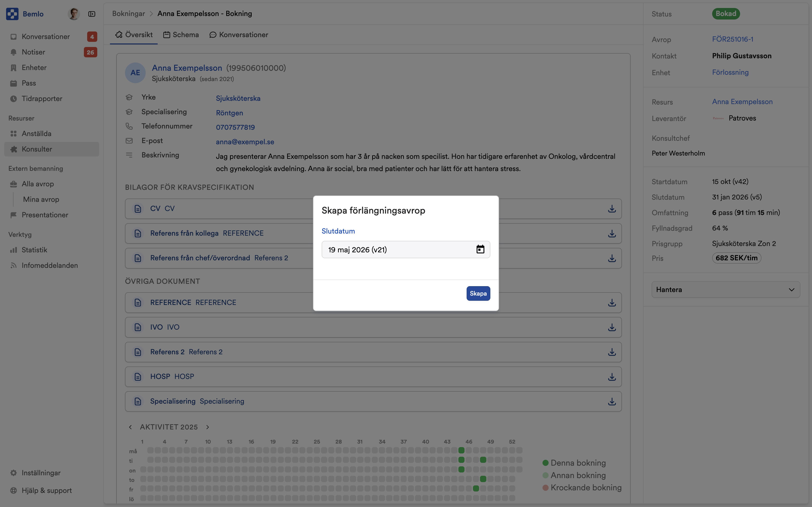Viewport: 812px width, 507px height.
Task: Click the Sjuksköterska profession link
Action: point(238,98)
